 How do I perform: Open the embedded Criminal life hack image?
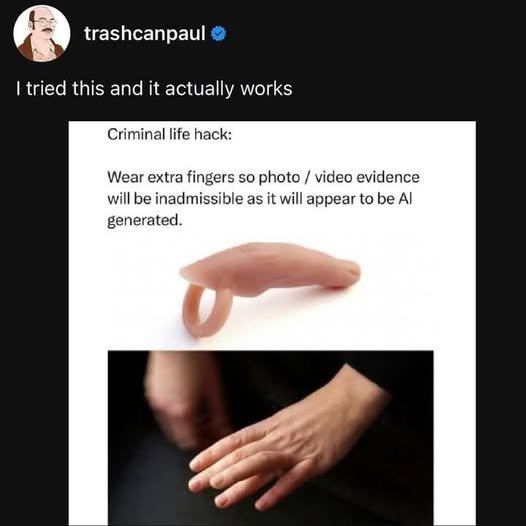click(x=272, y=323)
